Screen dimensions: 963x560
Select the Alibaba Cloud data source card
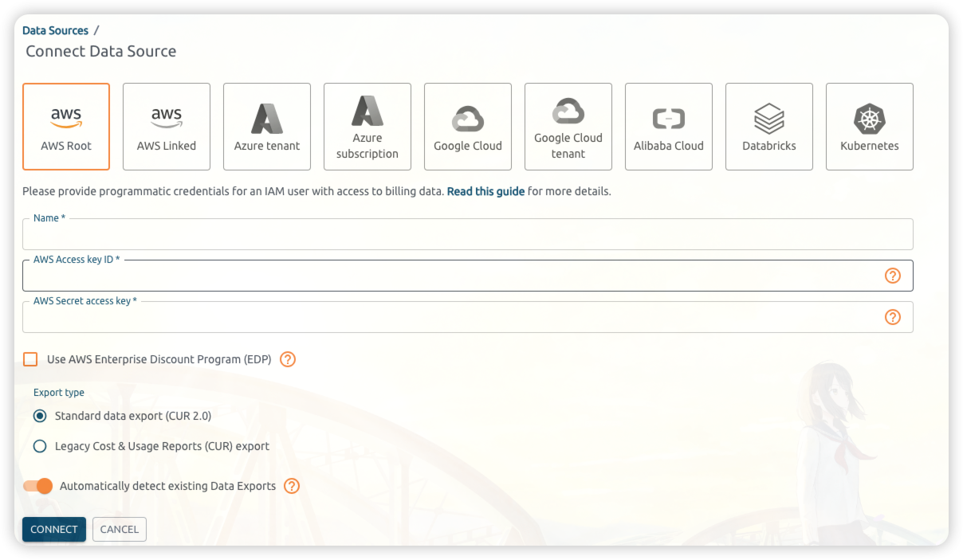pyautogui.click(x=669, y=127)
